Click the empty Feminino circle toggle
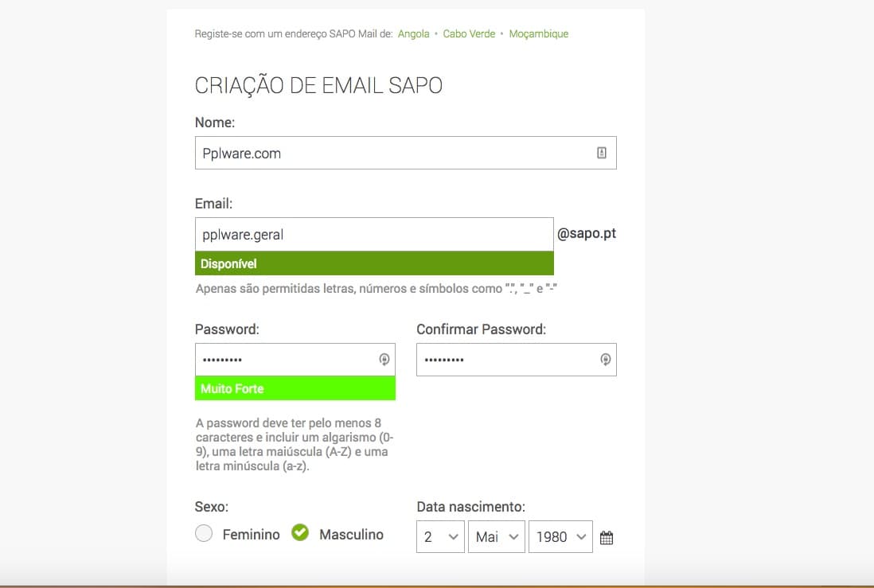 click(x=204, y=533)
